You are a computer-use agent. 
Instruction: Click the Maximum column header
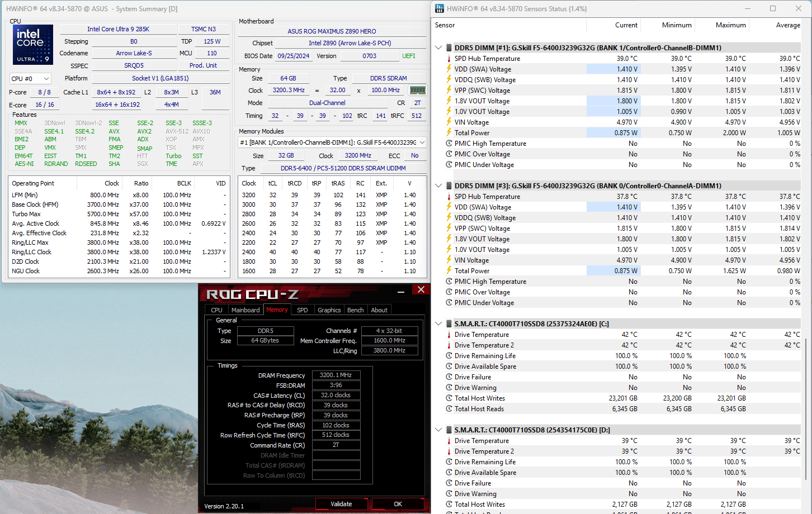point(722,25)
